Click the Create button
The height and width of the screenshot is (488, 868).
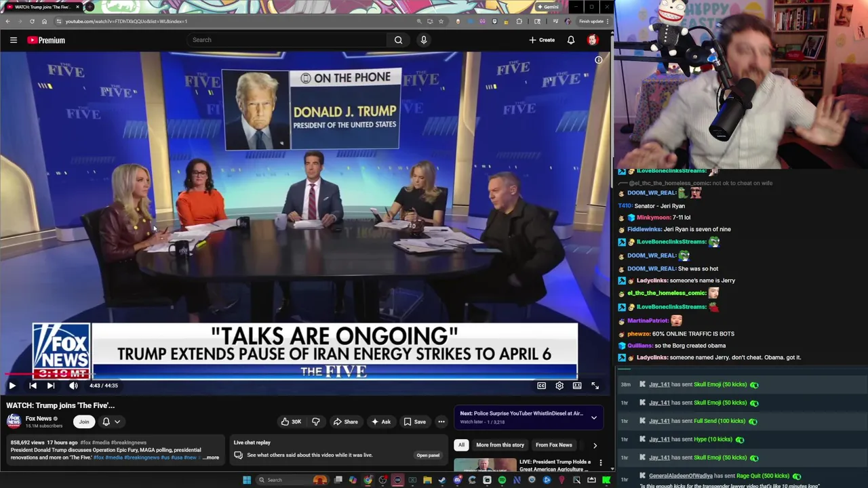[542, 40]
